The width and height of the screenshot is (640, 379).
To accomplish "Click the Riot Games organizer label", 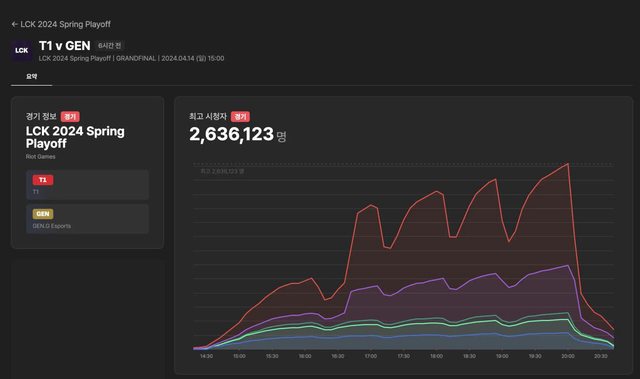I will coord(40,157).
